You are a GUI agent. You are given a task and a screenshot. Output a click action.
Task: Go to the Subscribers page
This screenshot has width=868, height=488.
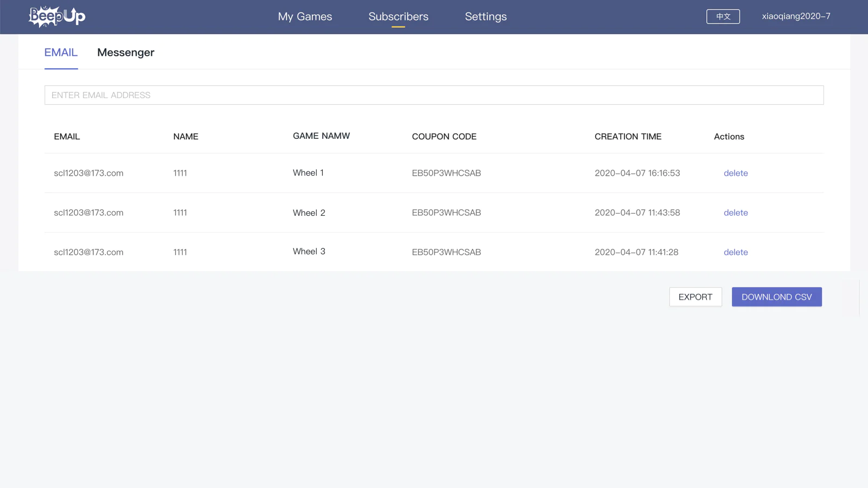(x=398, y=16)
